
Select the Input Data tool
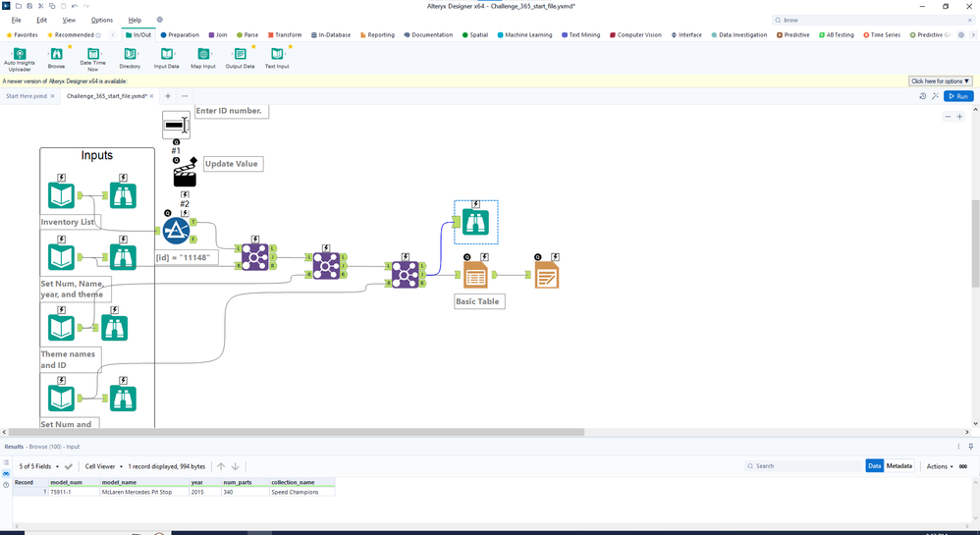click(x=166, y=58)
